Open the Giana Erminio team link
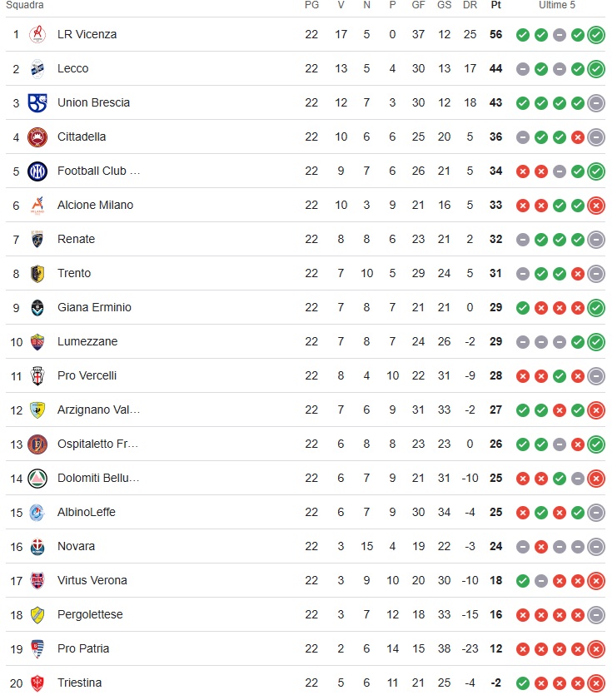Screen dimensions: 612x700 [x=94, y=308]
